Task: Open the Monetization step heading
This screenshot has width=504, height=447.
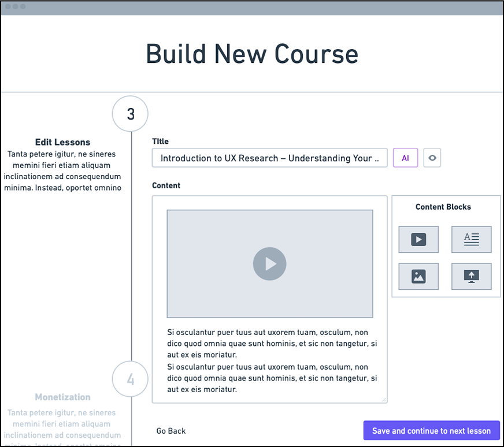Action: coord(62,397)
